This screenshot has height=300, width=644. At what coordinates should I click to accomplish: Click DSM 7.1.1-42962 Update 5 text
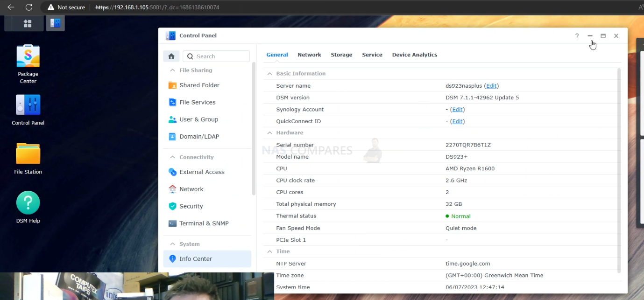(482, 98)
